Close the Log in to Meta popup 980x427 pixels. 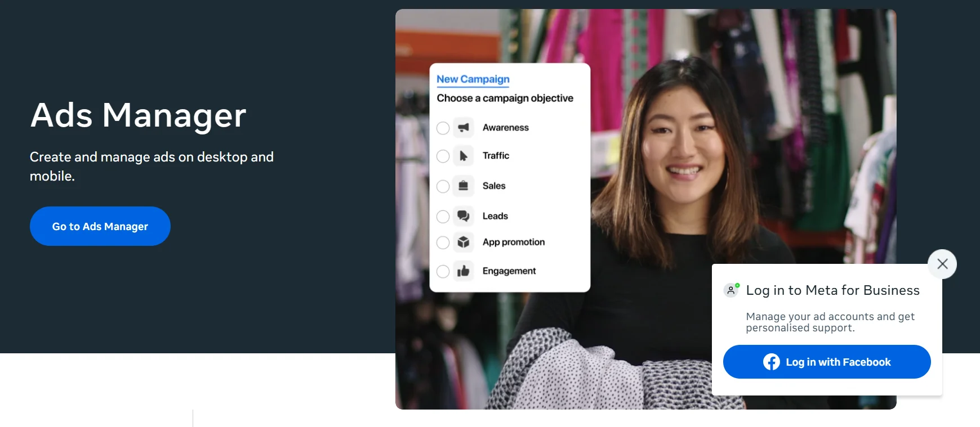942,264
